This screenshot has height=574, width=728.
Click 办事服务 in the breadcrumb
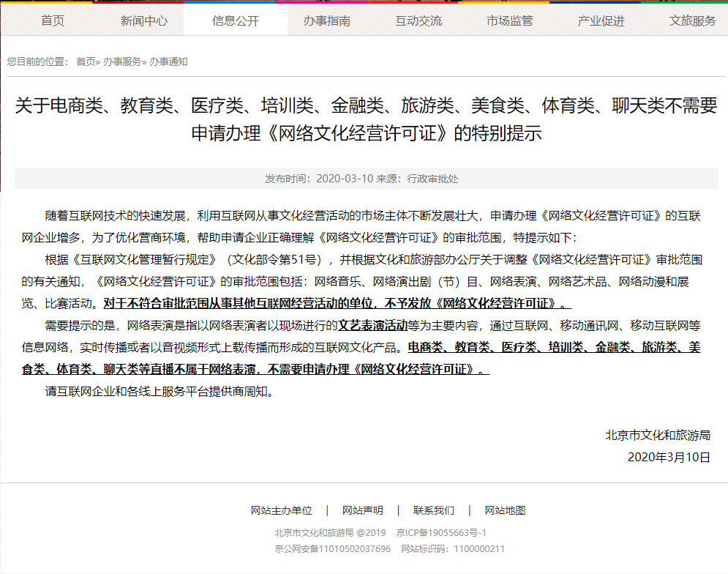click(121, 61)
